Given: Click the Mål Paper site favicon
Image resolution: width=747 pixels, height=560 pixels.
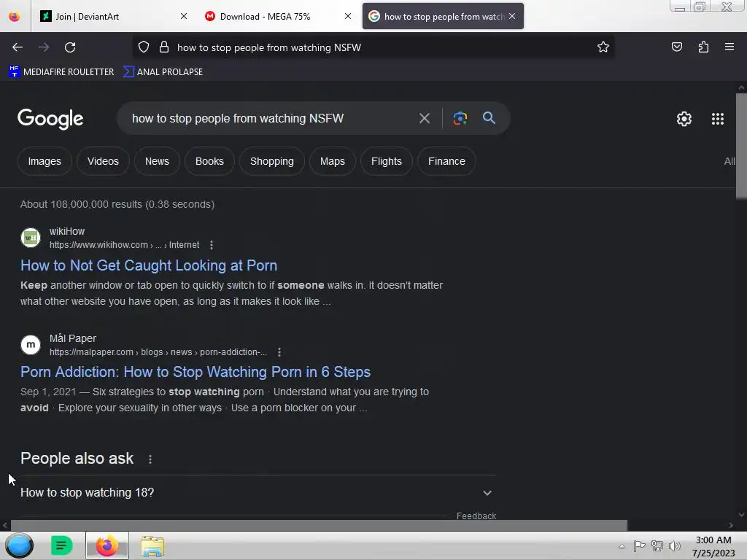Looking at the screenshot, I should point(31,345).
